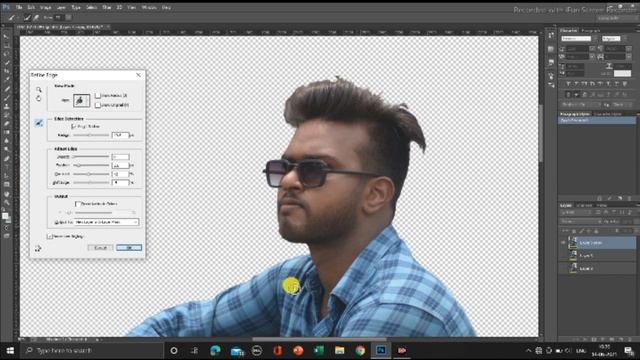The image size is (640, 360).
Task: Select the Brush tool
Action: [x=6, y=98]
